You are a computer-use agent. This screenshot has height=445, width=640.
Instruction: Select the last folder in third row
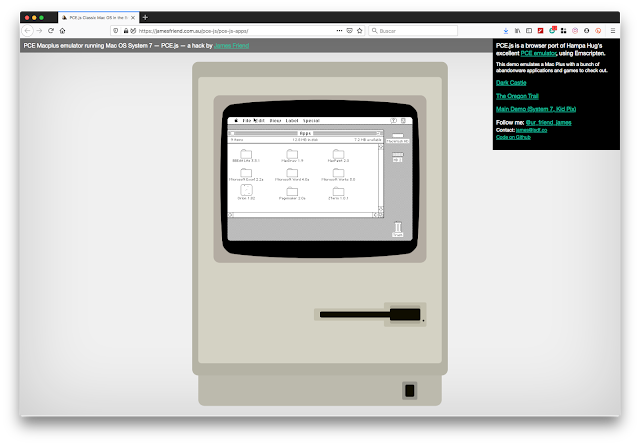(x=338, y=194)
